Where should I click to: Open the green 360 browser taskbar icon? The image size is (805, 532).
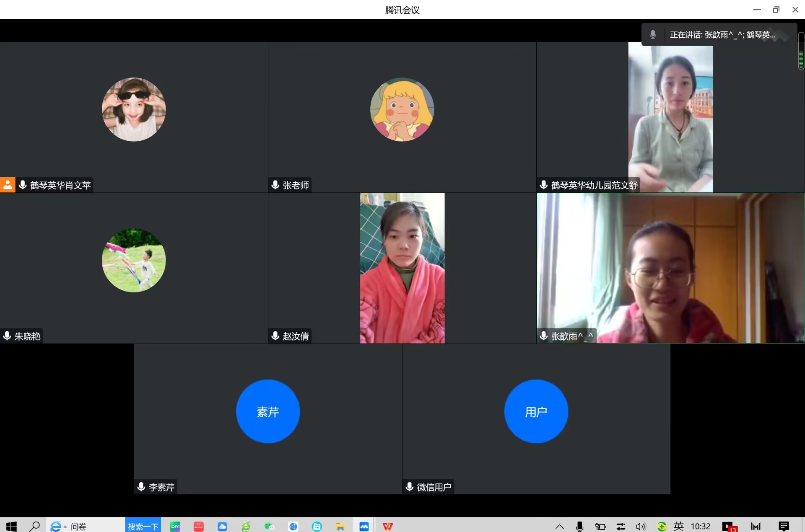(x=246, y=526)
